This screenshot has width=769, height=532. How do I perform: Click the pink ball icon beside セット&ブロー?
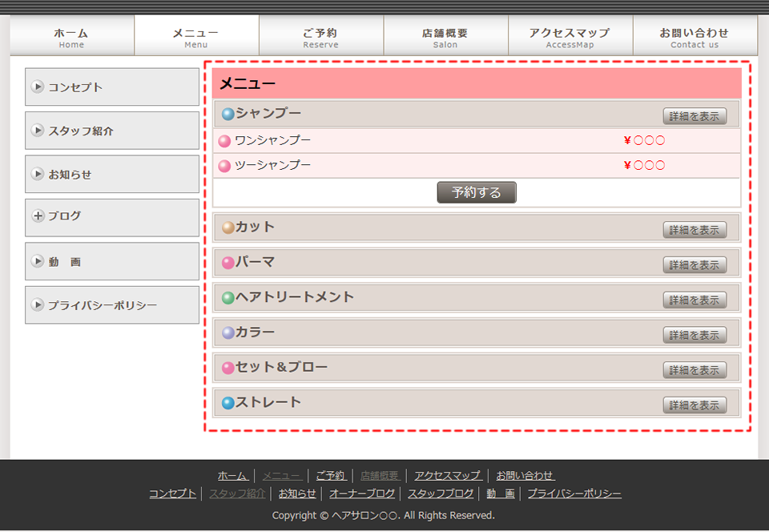point(228,368)
